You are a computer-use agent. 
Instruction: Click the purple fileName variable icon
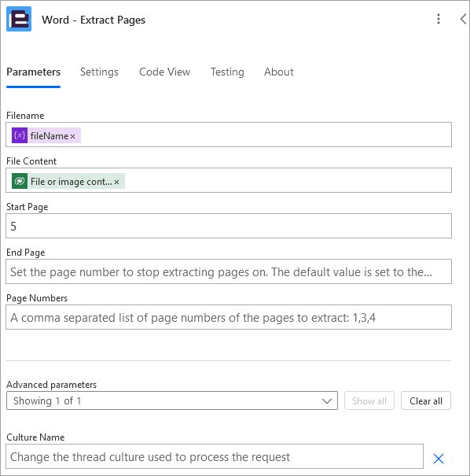click(x=20, y=135)
